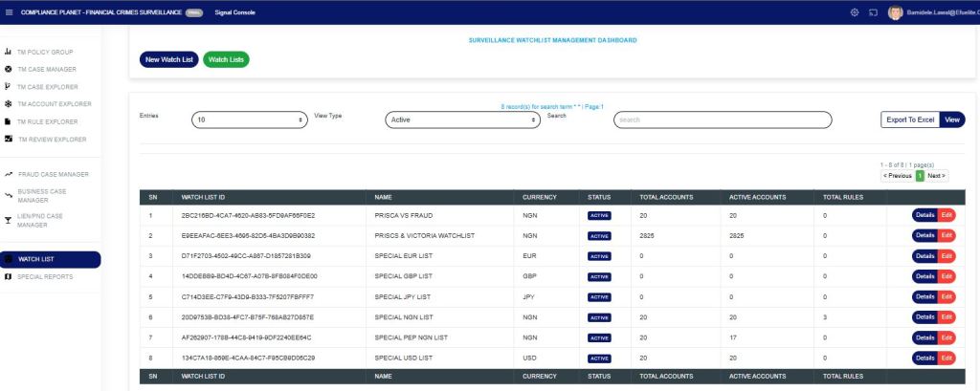The height and width of the screenshot is (391, 980).
Task: Select Fraud Case Manager in sidebar
Action: [54, 175]
